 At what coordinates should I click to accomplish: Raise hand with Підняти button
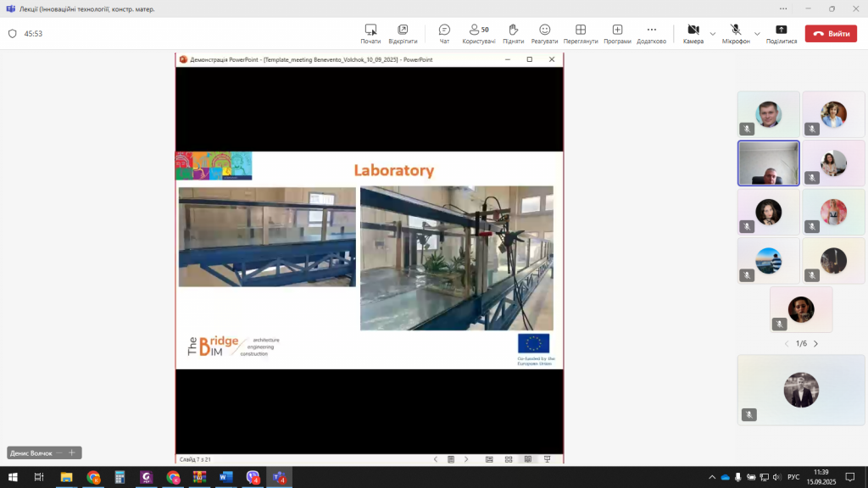coord(513,33)
